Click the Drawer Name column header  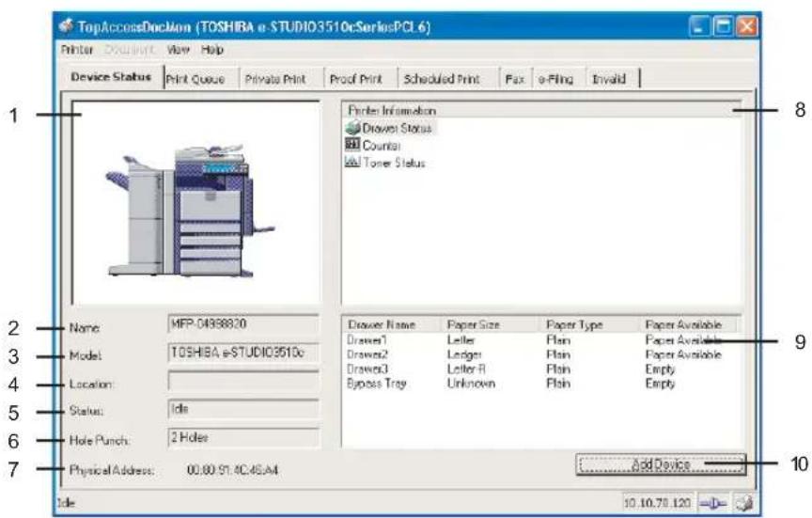coord(392,324)
